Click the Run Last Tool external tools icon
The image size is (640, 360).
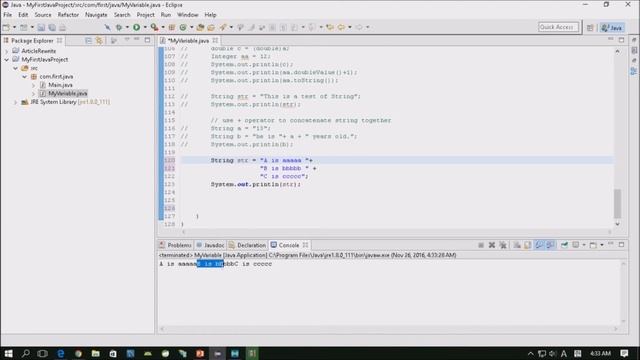(154, 27)
